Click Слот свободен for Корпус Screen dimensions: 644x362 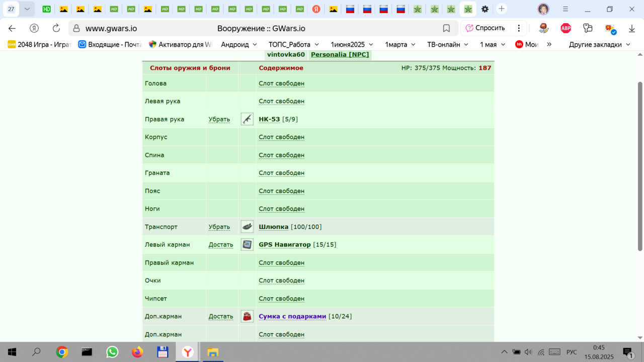point(281,137)
